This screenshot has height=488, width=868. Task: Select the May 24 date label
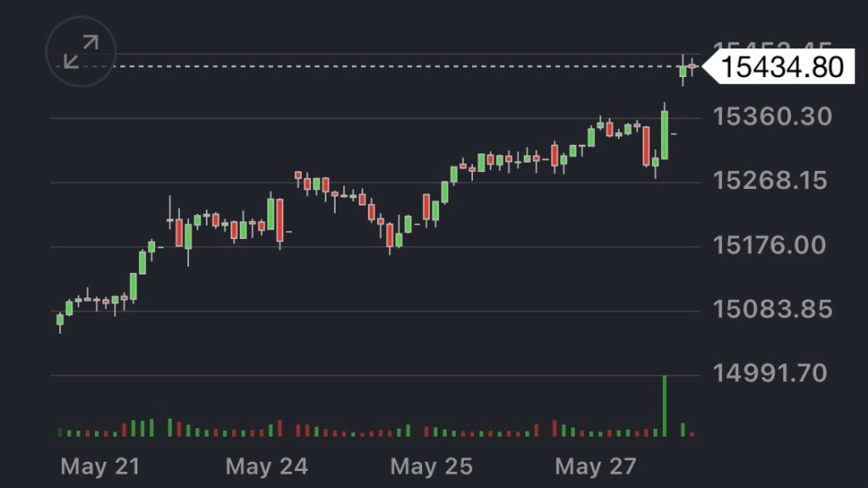tap(267, 466)
